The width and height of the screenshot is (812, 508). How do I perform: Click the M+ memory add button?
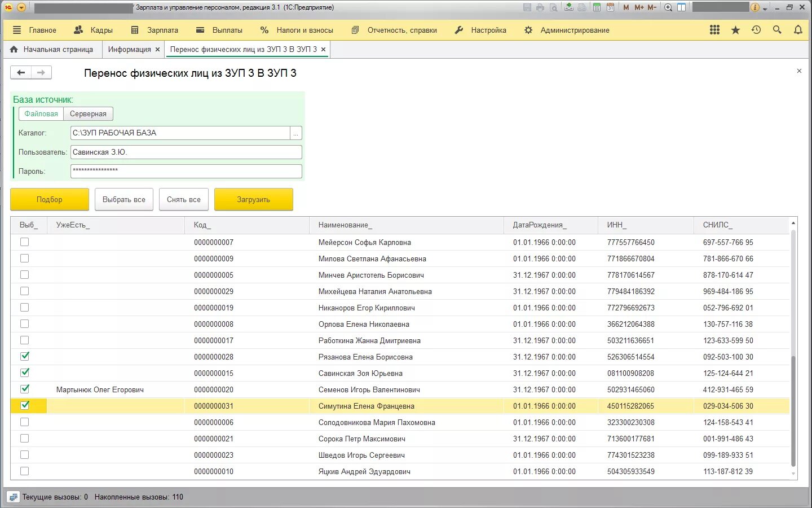point(639,7)
